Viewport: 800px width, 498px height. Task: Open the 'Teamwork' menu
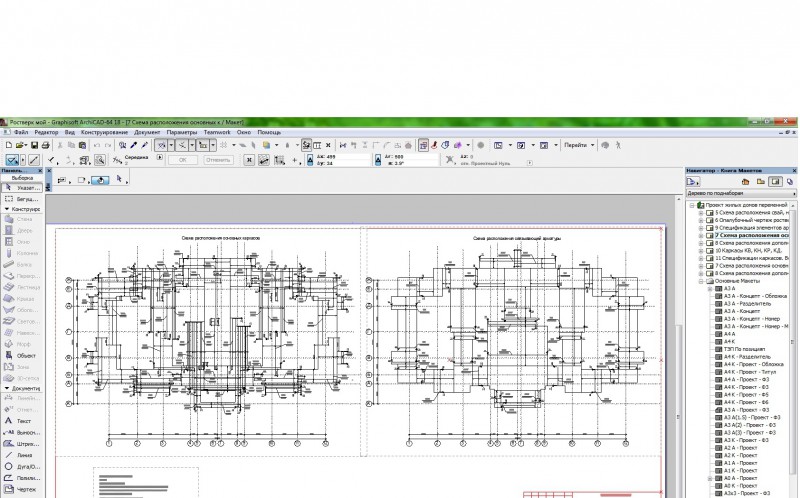217,132
